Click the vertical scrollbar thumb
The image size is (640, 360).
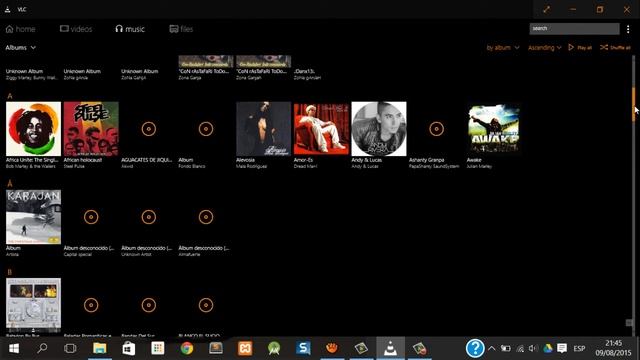pos(633,104)
